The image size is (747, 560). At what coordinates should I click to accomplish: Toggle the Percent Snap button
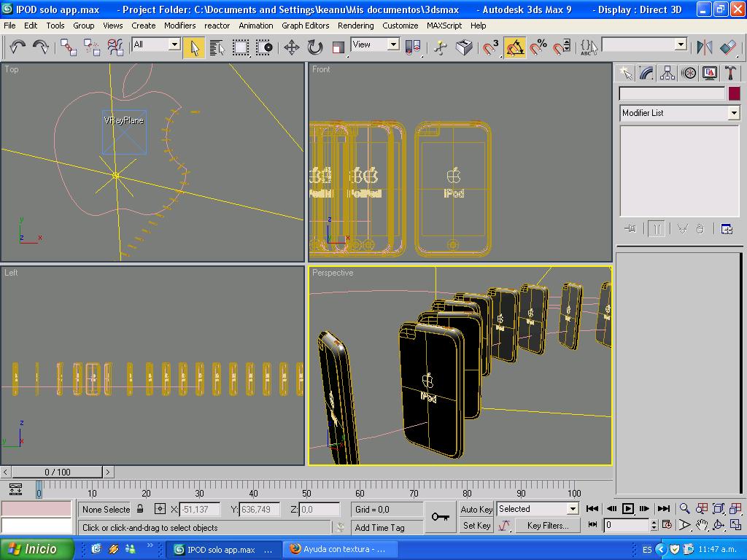(x=538, y=47)
